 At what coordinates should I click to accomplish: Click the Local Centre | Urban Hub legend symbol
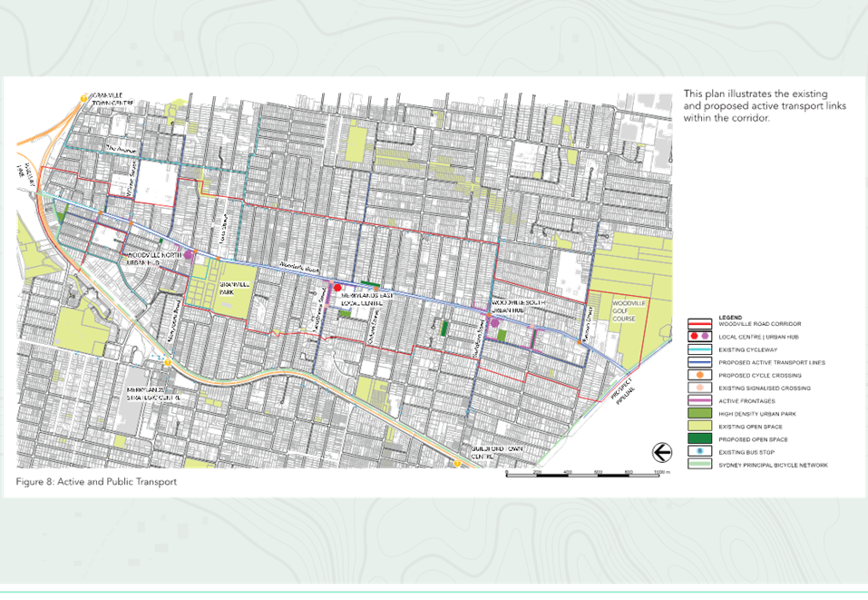tap(699, 336)
